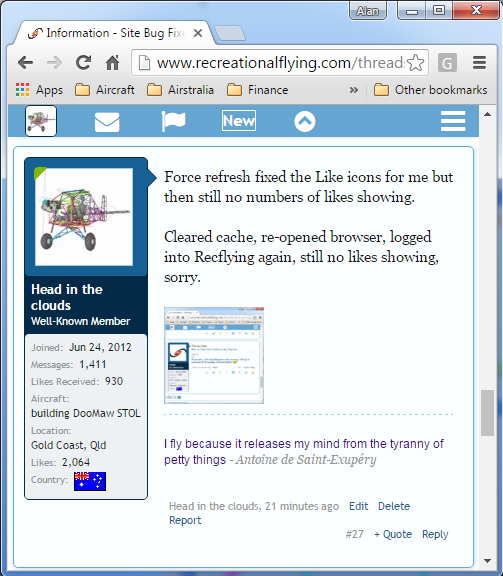Reload the page with the refresh icon
The width and height of the screenshot is (503, 576).
point(83,62)
